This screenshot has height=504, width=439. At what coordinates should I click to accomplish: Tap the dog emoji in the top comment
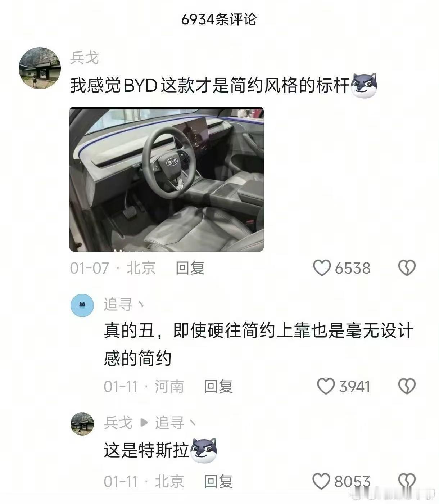[x=364, y=86]
